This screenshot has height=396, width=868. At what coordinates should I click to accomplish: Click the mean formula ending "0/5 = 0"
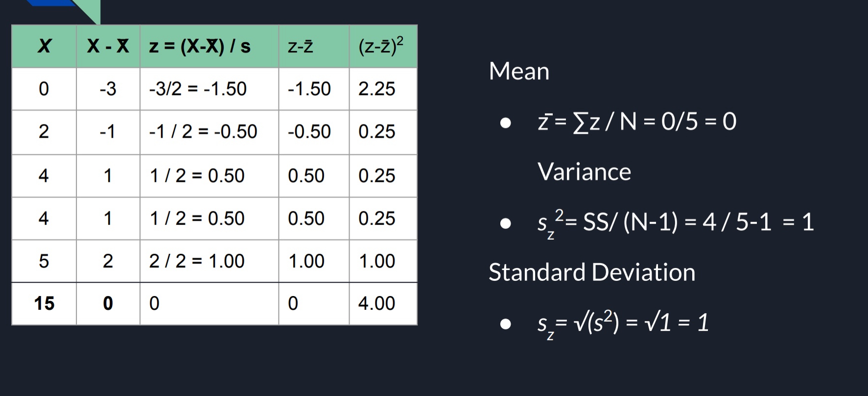(x=637, y=121)
